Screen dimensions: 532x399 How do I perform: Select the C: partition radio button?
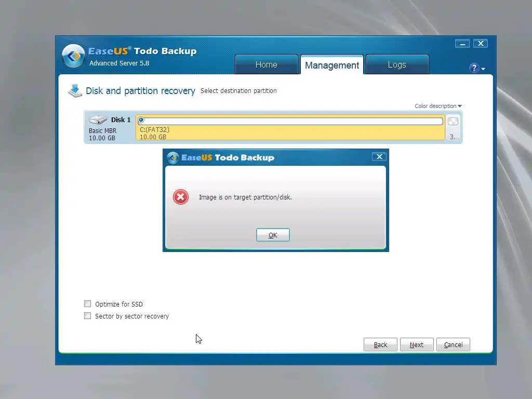click(x=141, y=120)
